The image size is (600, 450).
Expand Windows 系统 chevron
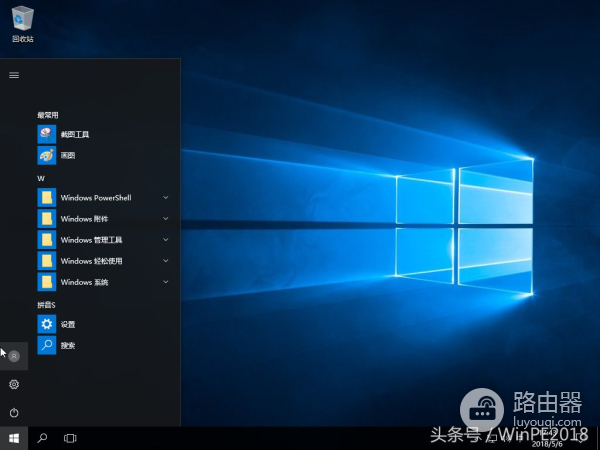(166, 282)
